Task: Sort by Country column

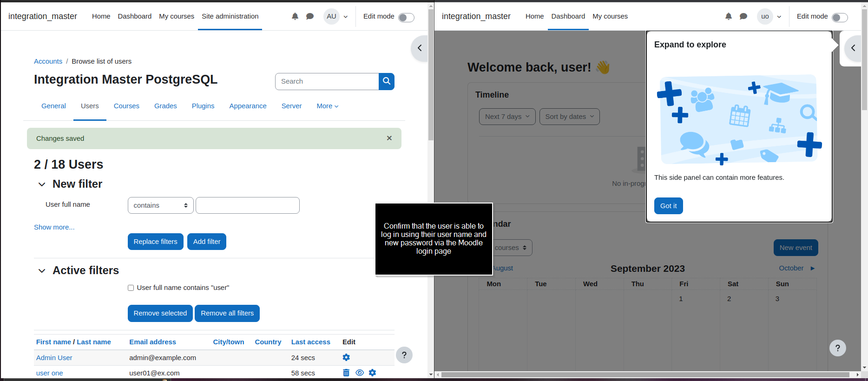Action: [268, 342]
